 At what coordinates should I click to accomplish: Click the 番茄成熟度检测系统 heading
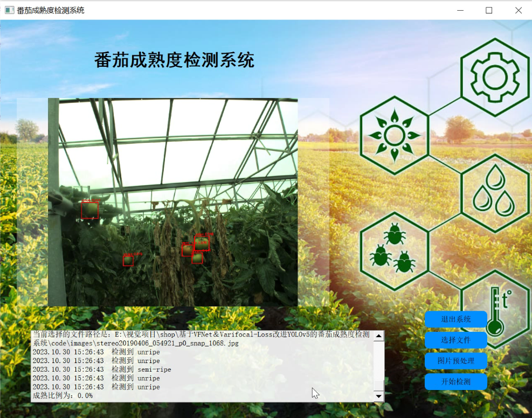coord(174,60)
